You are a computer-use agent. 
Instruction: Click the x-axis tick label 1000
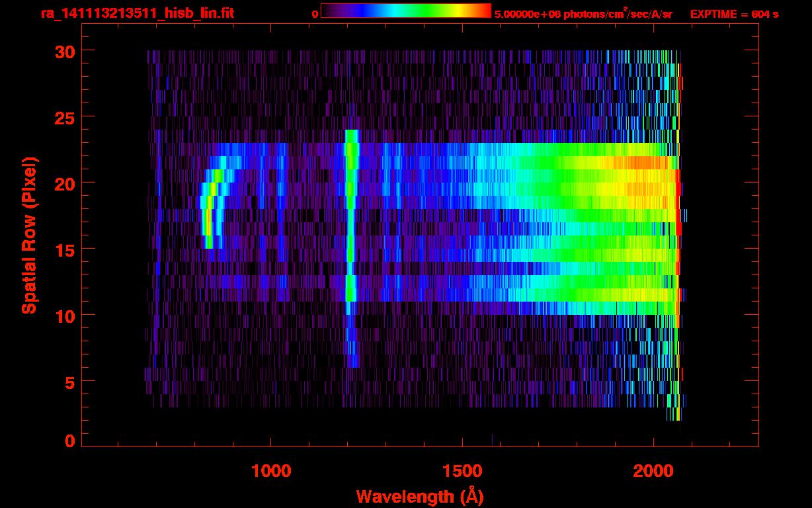click(x=271, y=472)
